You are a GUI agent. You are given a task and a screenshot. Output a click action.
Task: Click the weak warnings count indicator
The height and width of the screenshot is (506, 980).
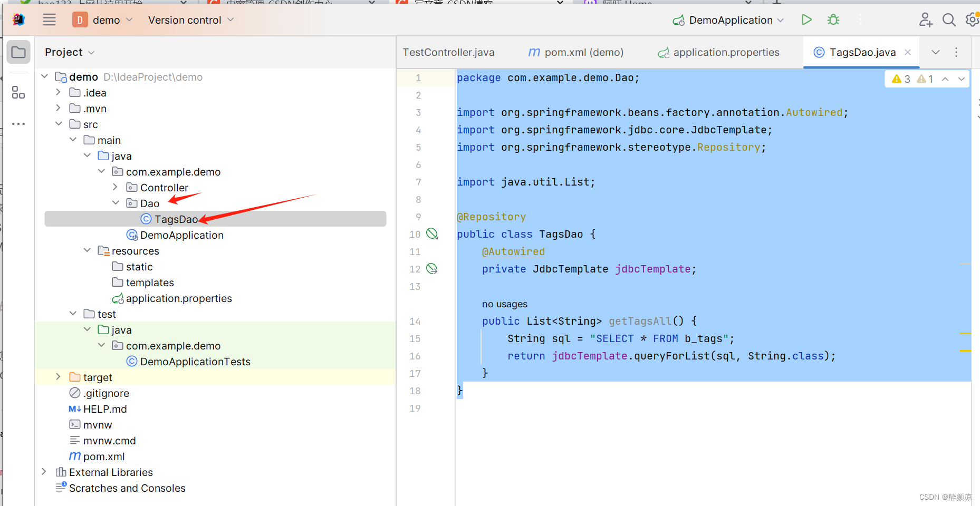(x=925, y=79)
